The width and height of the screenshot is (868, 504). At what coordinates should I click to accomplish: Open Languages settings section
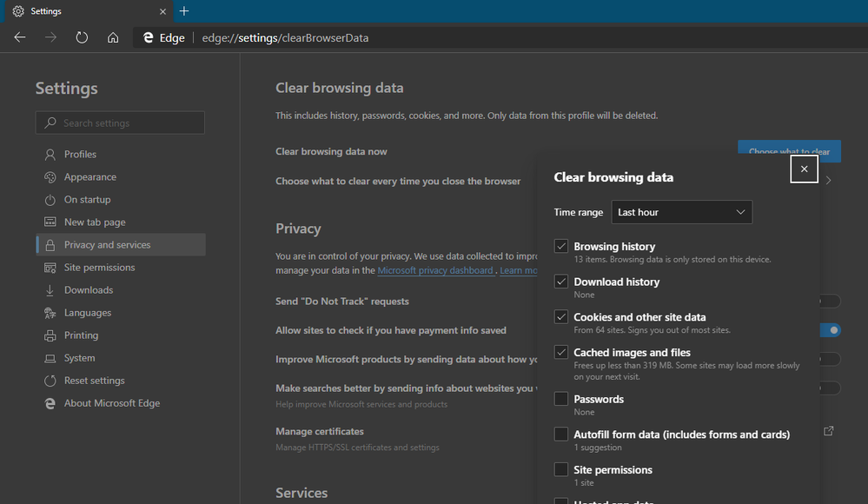[x=121, y=313]
